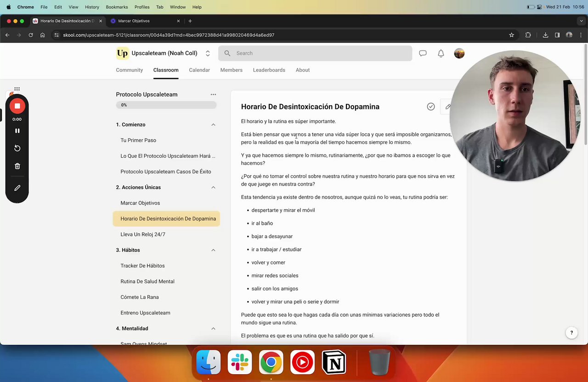Open Finder from the Dock
This screenshot has height=382, width=588.
coord(208,362)
